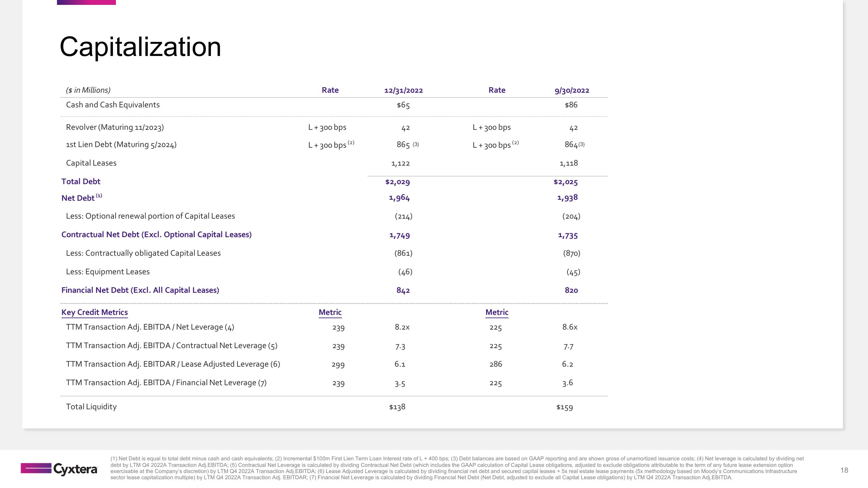Click the 7.7 contractual leverage value
Screen dimensions: 868x488
(568, 346)
